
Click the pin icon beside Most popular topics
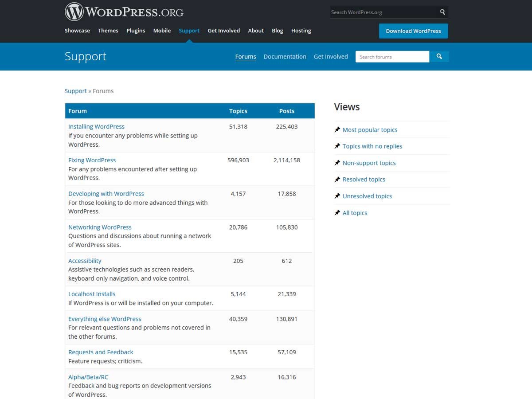(337, 129)
